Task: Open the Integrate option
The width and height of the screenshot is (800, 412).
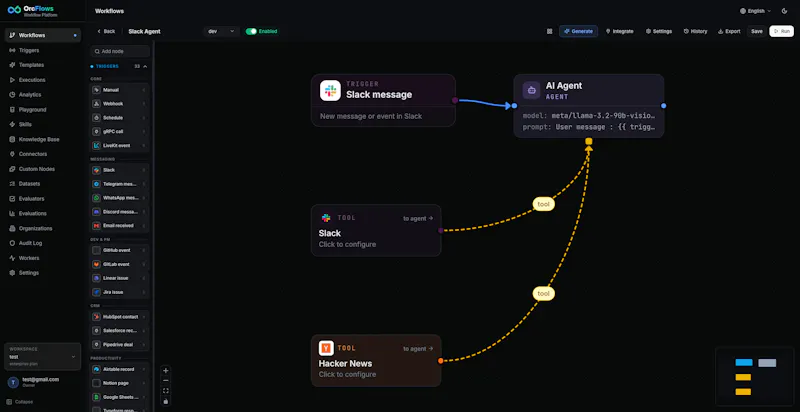Action: click(619, 31)
